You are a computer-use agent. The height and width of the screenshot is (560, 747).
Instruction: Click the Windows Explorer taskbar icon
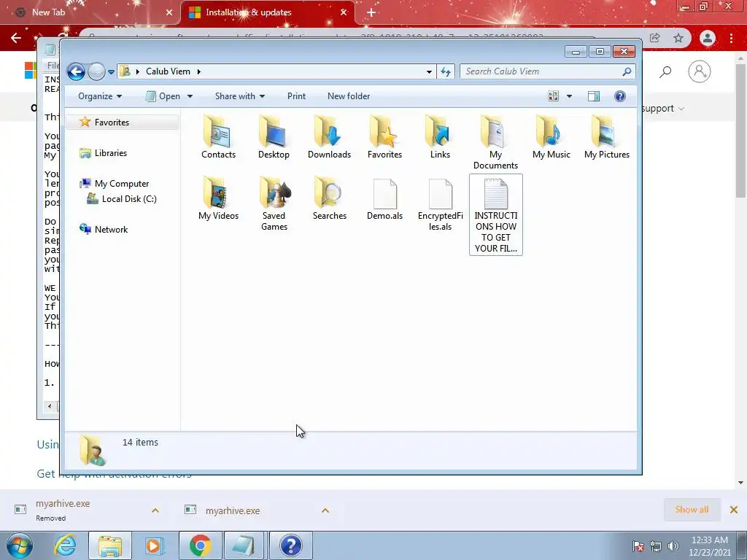pos(109,545)
